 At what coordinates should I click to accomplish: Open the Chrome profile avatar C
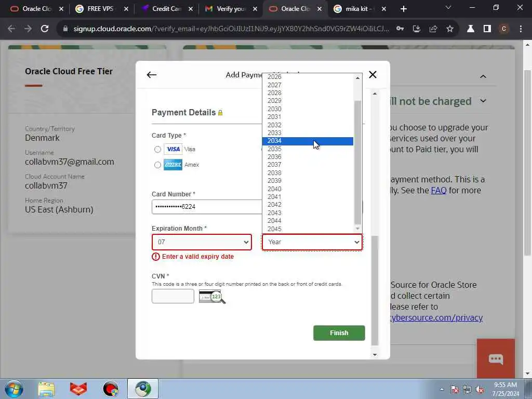[504, 29]
